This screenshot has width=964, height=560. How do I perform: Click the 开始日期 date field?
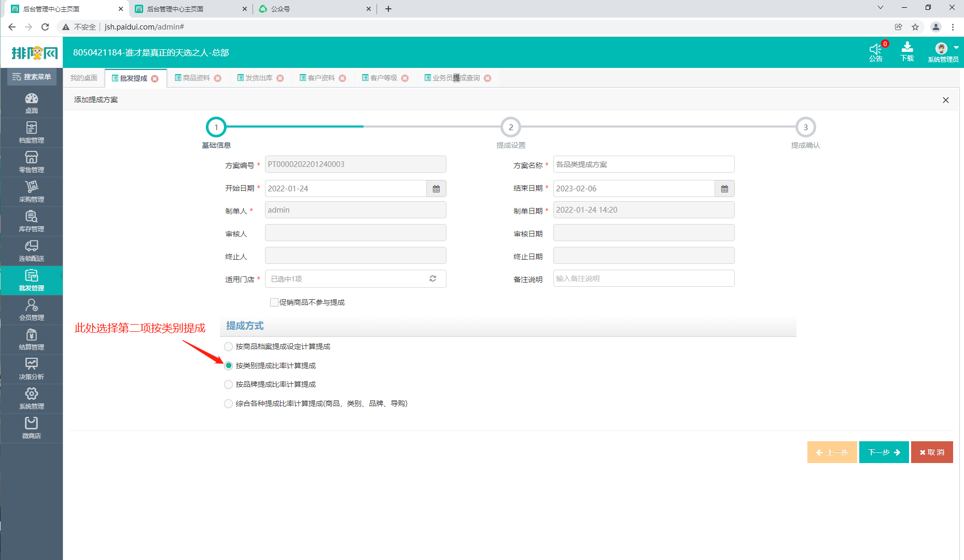coord(346,189)
